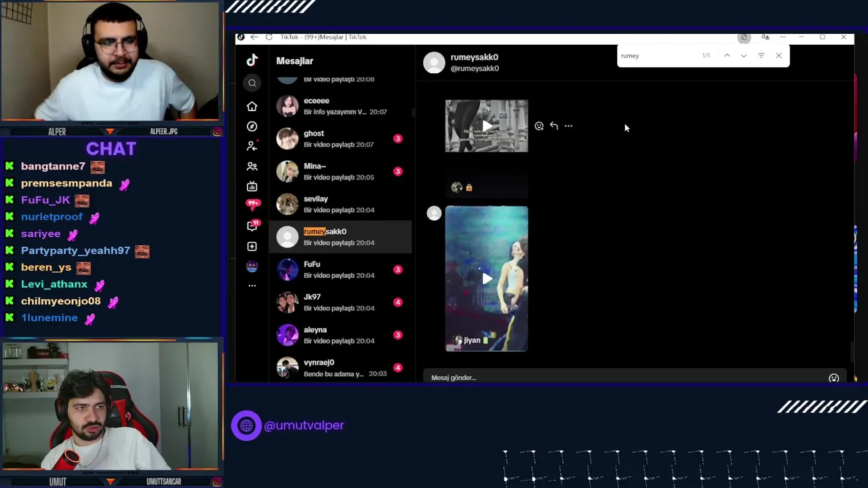Select rumeysakk0 conversation row
868x488 pixels.
[x=340, y=237]
